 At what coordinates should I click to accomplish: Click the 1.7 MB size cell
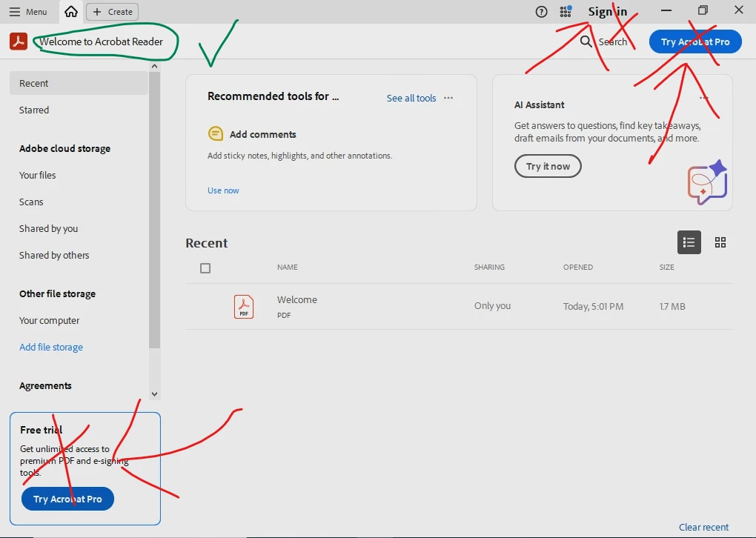tap(672, 307)
